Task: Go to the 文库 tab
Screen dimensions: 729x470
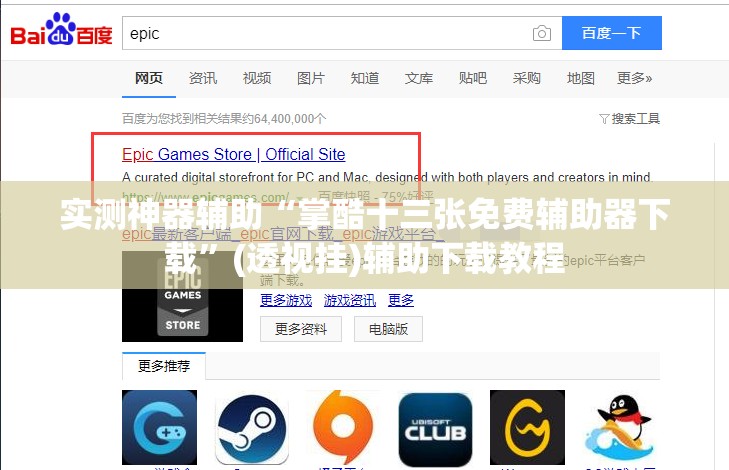Action: tap(418, 78)
